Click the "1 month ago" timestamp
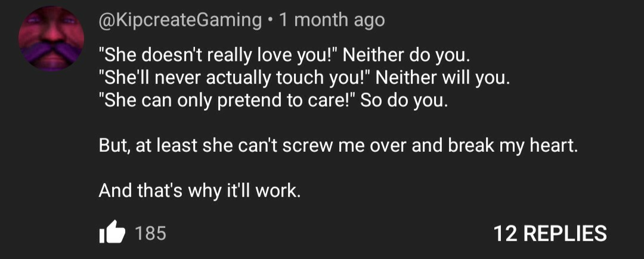The height and width of the screenshot is (259, 644). coord(332,20)
